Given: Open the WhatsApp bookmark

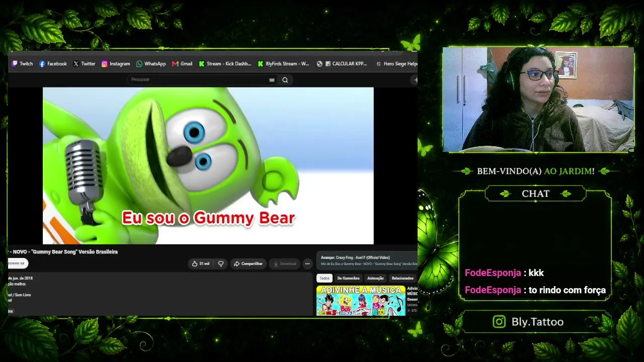Looking at the screenshot, I should pos(151,64).
